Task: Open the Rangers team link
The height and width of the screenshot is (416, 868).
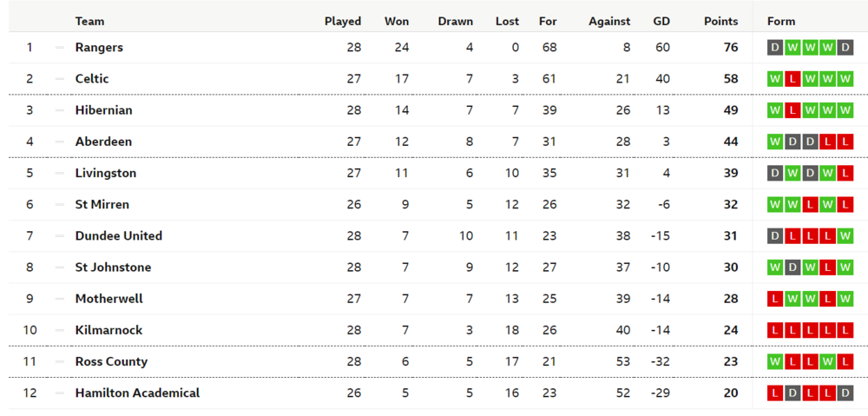Action: coord(99,48)
